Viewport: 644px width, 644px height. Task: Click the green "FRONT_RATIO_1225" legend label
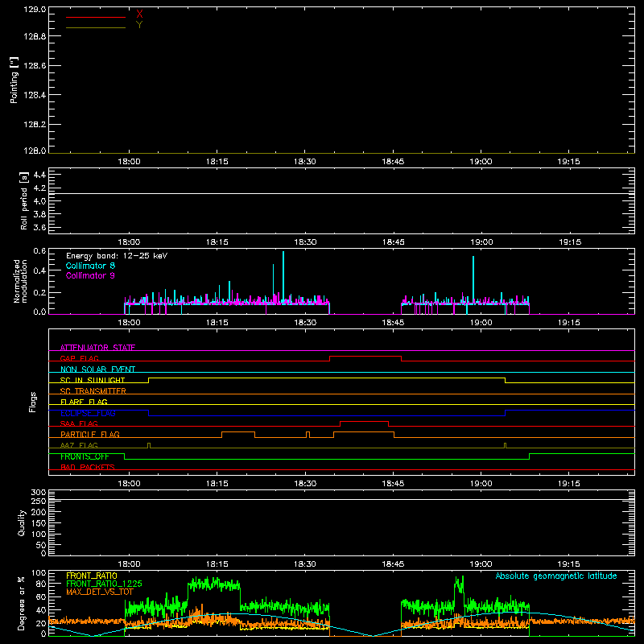point(104,584)
